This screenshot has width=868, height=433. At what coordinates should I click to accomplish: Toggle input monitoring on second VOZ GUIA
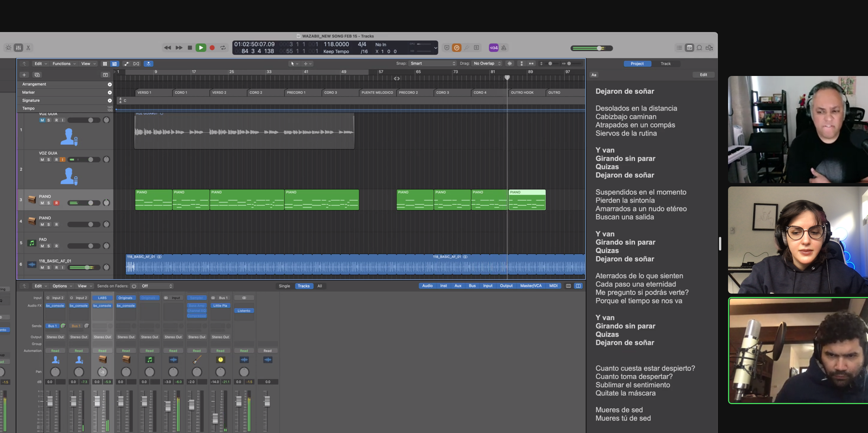(62, 160)
